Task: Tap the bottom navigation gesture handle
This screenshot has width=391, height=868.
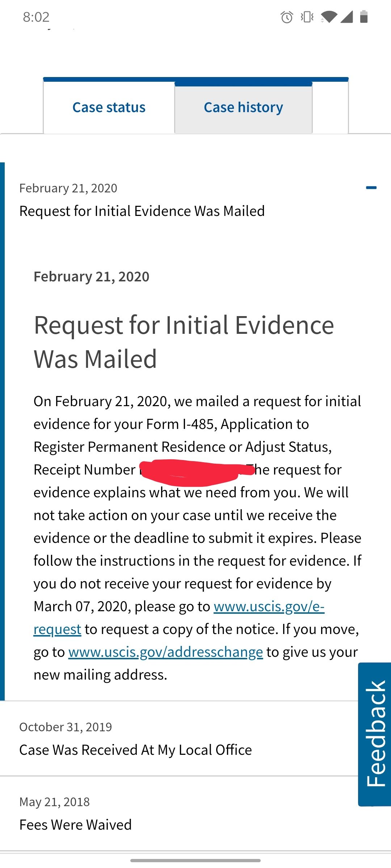Action: pyautogui.click(x=195, y=860)
